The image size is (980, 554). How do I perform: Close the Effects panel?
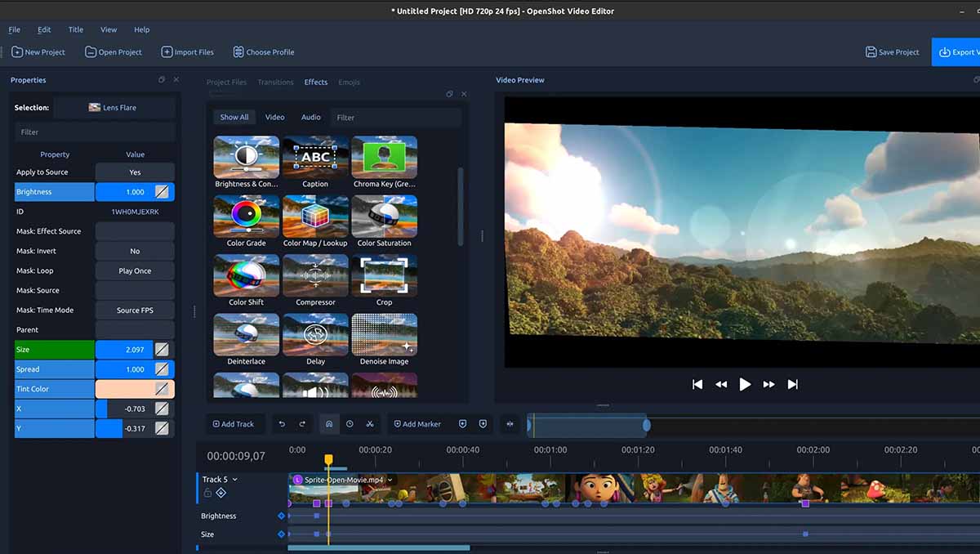point(464,94)
